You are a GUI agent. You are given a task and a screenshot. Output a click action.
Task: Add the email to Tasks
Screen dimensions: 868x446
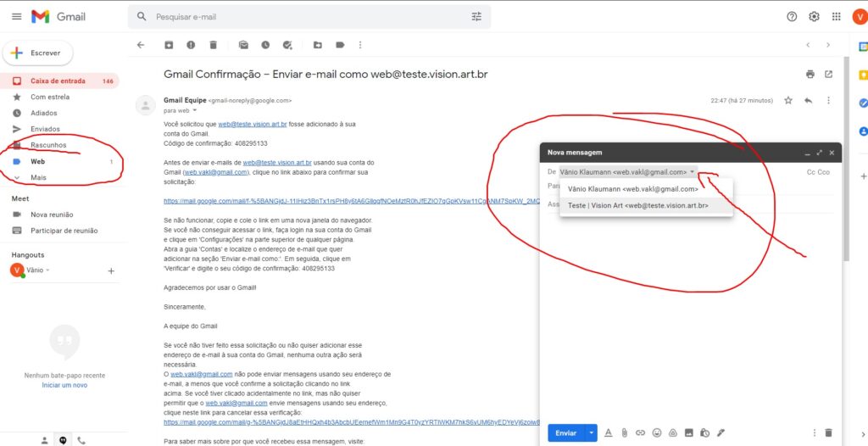[287, 46]
